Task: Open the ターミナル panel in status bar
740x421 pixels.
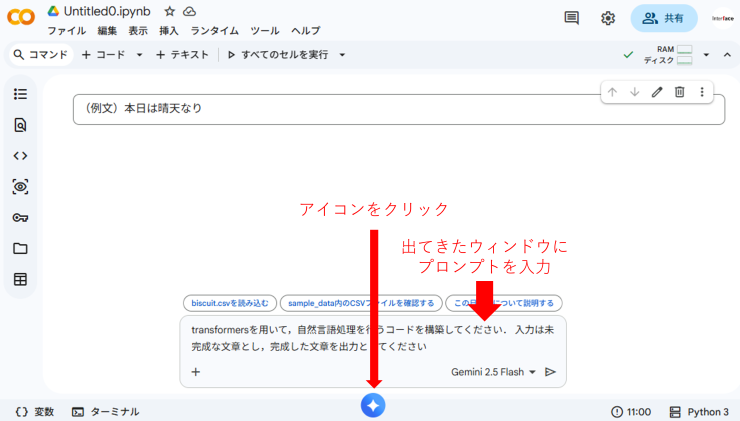Action: pos(105,411)
